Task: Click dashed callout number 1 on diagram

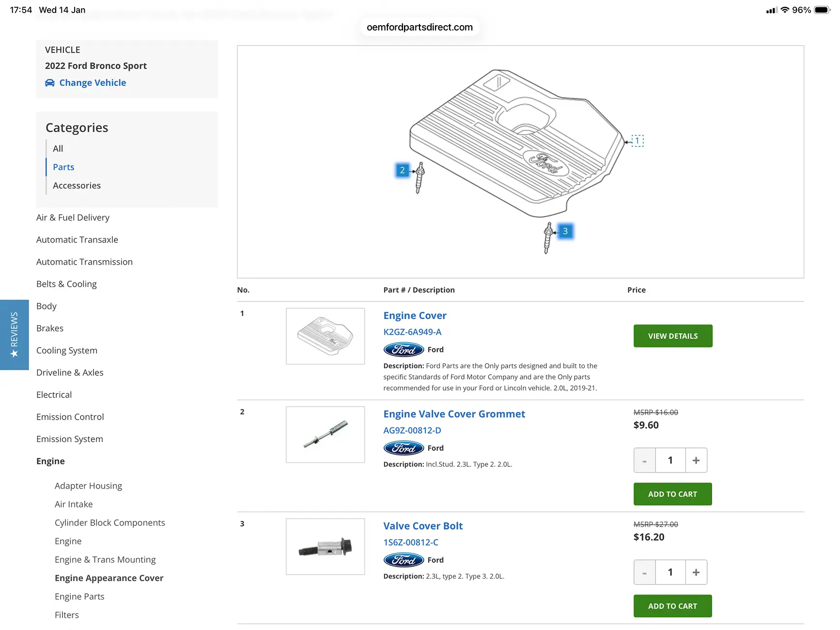Action: [638, 141]
